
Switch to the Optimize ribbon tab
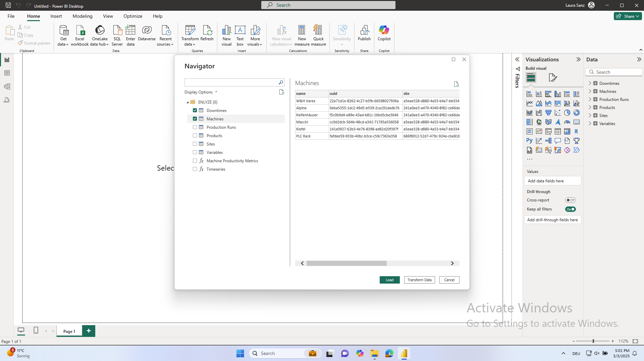132,16
